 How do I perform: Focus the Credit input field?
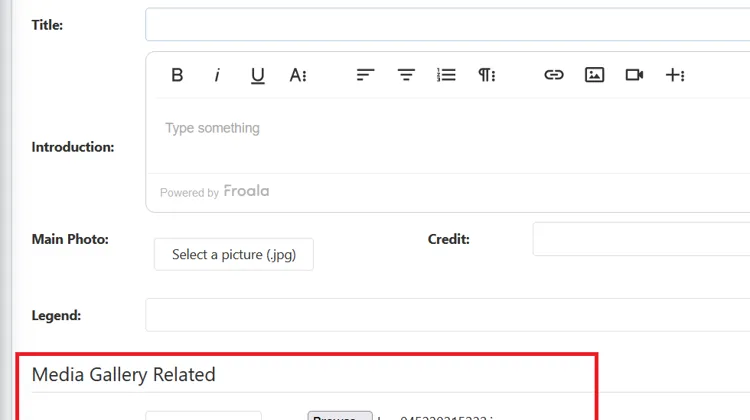(x=641, y=240)
